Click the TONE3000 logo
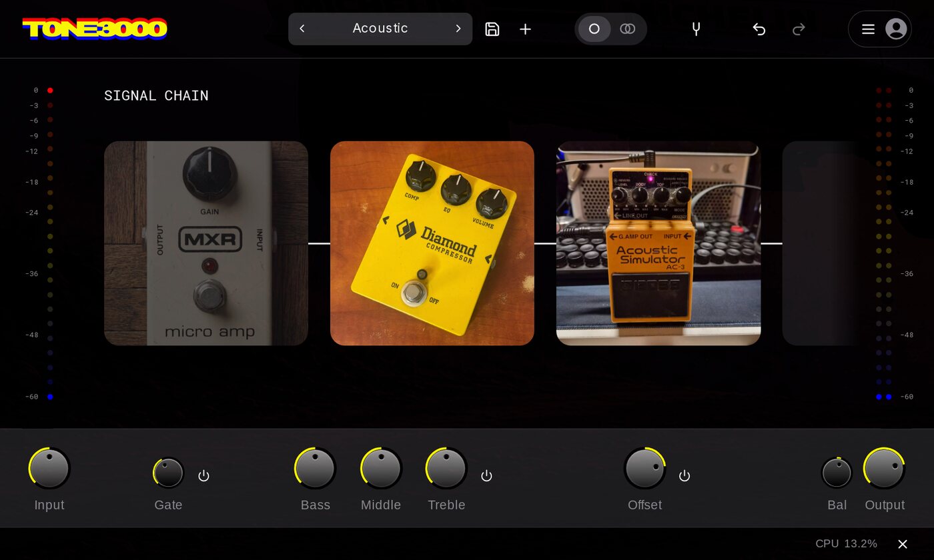This screenshot has height=560, width=934. pyautogui.click(x=95, y=29)
